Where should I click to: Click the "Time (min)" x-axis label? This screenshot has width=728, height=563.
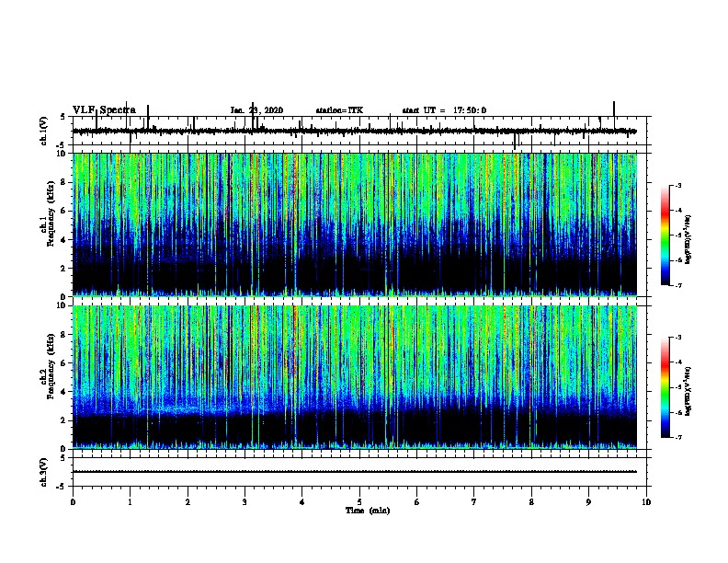[x=368, y=511]
